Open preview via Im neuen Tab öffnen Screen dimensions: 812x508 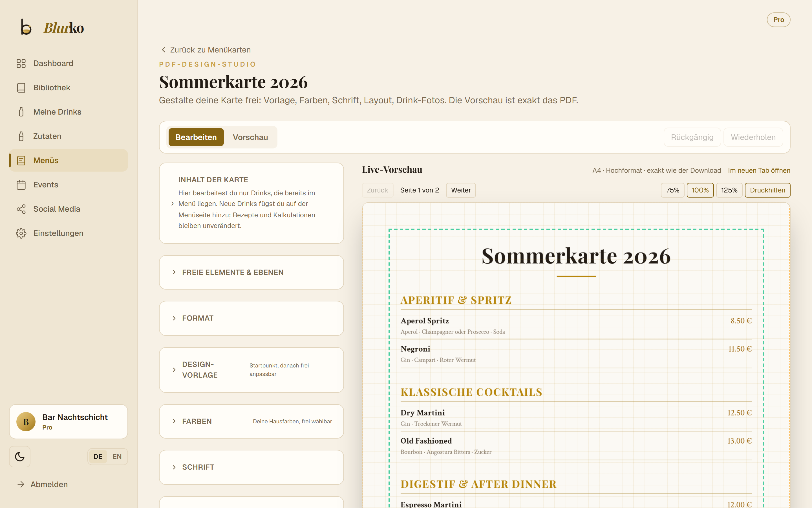(759, 170)
